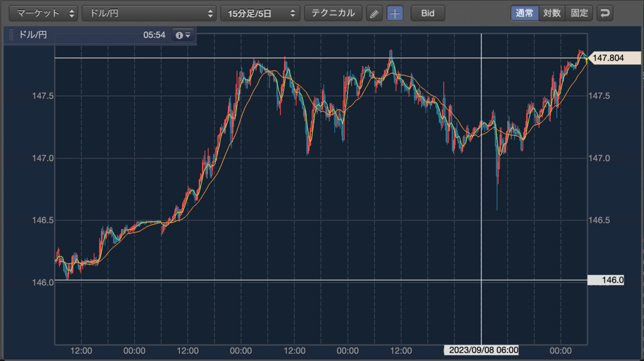Select the pencil drawing tool icon

point(375,13)
